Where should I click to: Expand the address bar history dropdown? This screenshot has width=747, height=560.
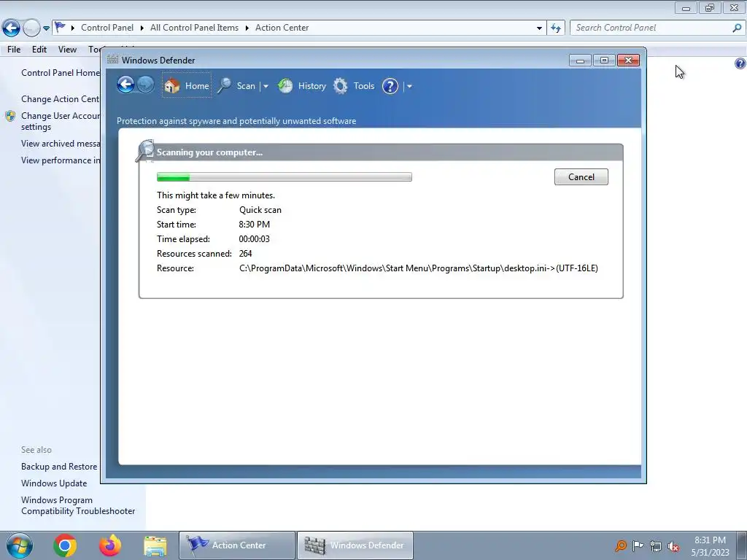pyautogui.click(x=539, y=28)
